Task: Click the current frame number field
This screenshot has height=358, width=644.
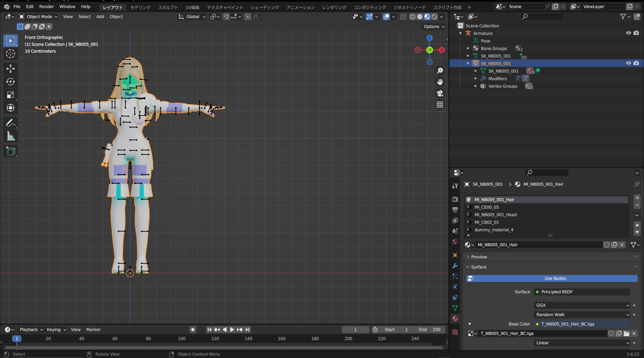Action: pos(356,330)
